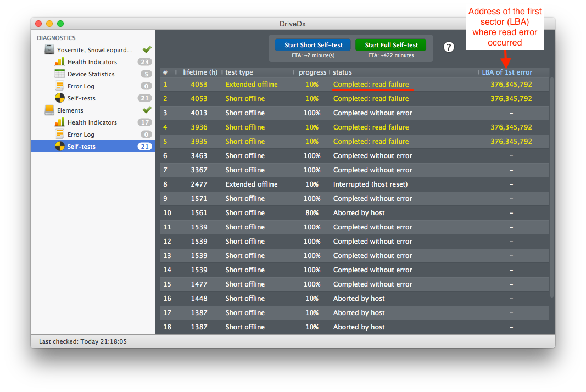Click badge 5 for Device Statistics
This screenshot has width=586, height=392.
click(146, 74)
